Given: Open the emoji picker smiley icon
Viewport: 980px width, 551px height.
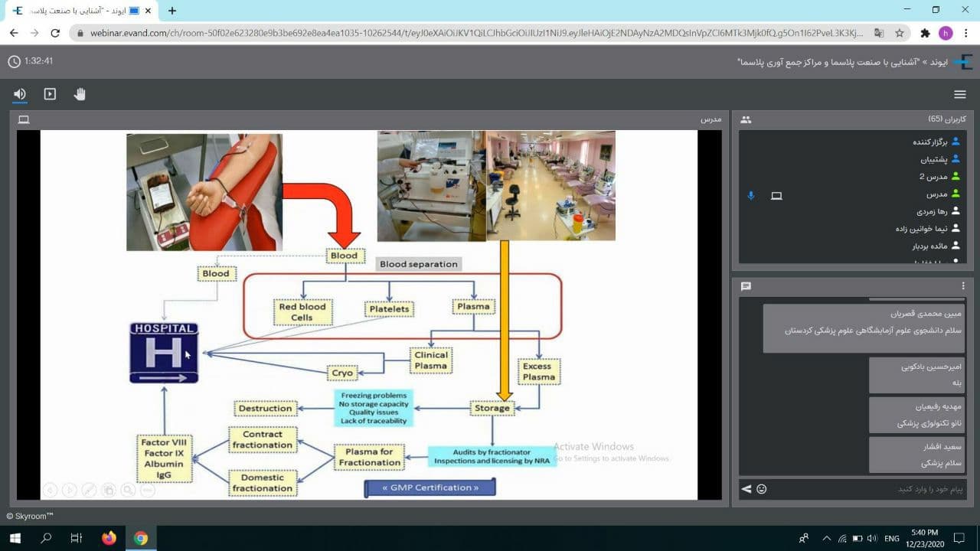Looking at the screenshot, I should (x=761, y=489).
